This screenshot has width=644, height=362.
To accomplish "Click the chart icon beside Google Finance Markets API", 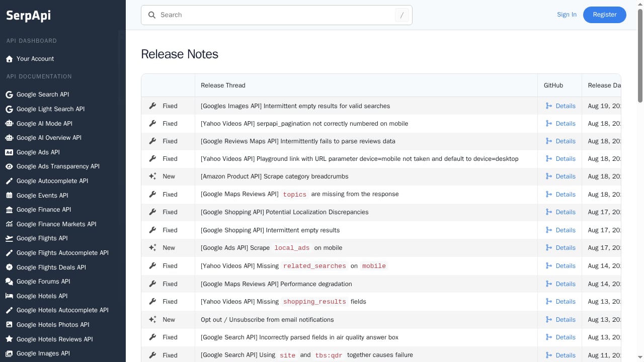I will tap(9, 224).
